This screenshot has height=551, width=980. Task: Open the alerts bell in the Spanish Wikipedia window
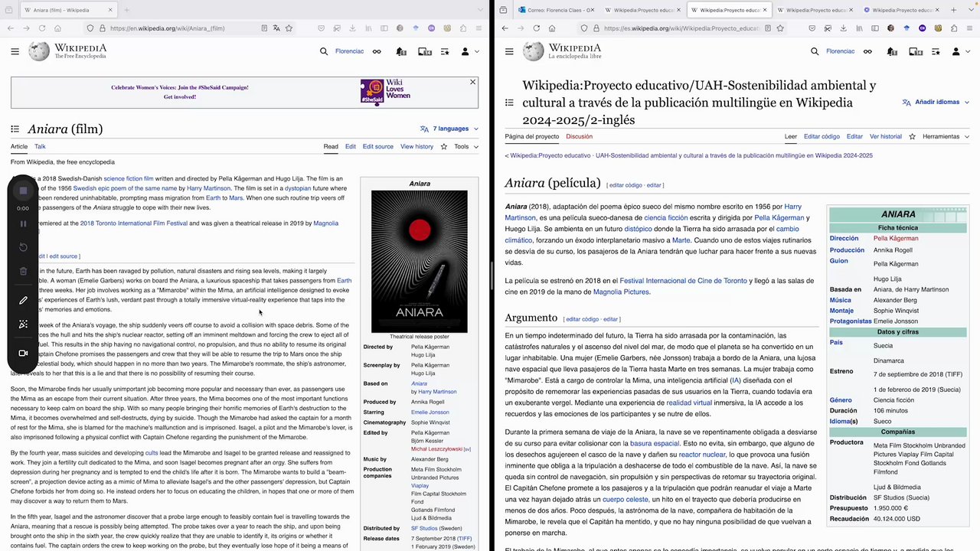point(892,51)
